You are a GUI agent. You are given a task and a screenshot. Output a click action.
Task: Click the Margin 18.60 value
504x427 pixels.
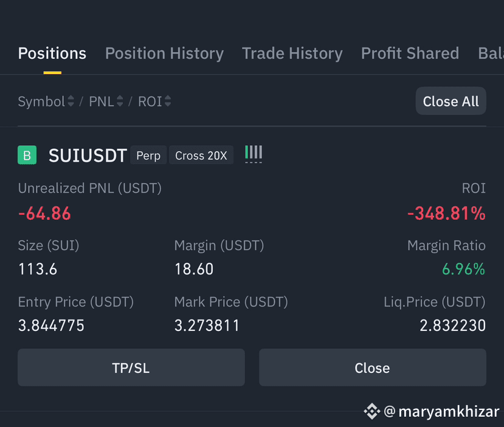pyautogui.click(x=194, y=269)
